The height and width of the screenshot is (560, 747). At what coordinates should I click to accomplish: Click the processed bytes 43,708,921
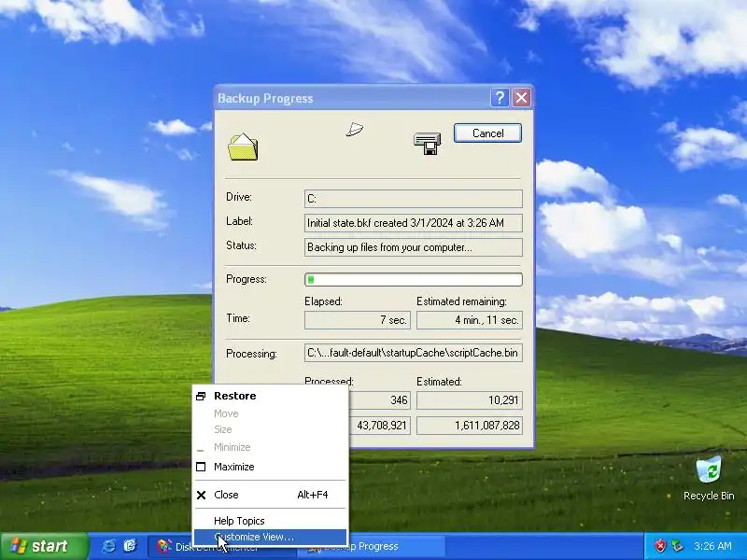pos(380,426)
